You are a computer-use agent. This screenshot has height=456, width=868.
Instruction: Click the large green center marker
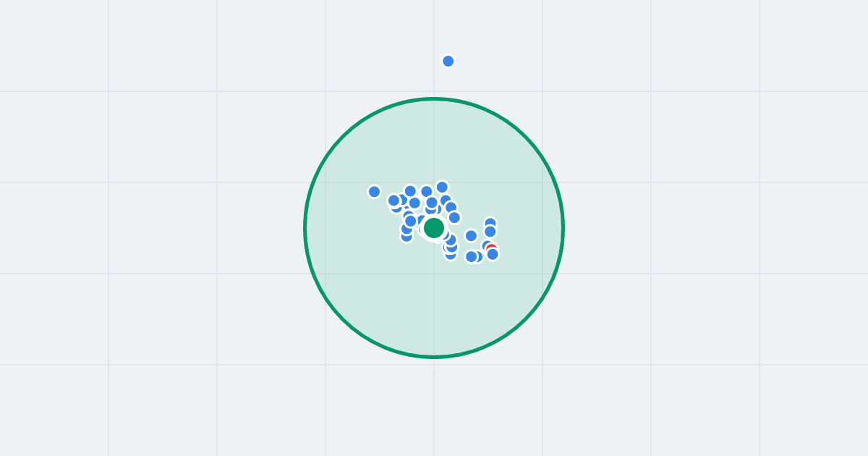tap(434, 228)
